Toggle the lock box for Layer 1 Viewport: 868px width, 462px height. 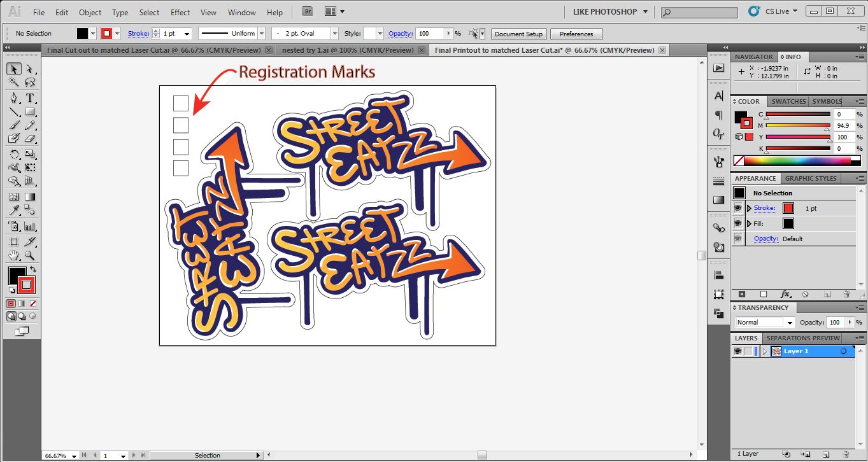(x=748, y=351)
